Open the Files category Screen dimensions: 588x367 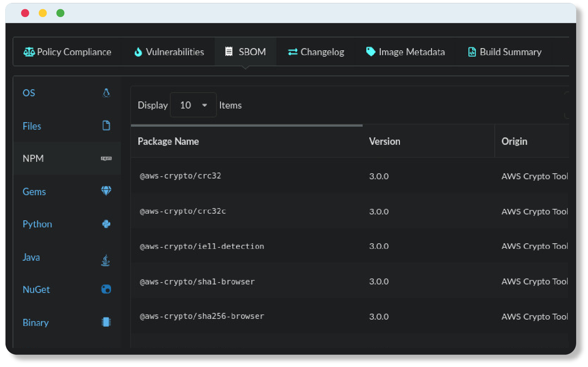(x=67, y=126)
